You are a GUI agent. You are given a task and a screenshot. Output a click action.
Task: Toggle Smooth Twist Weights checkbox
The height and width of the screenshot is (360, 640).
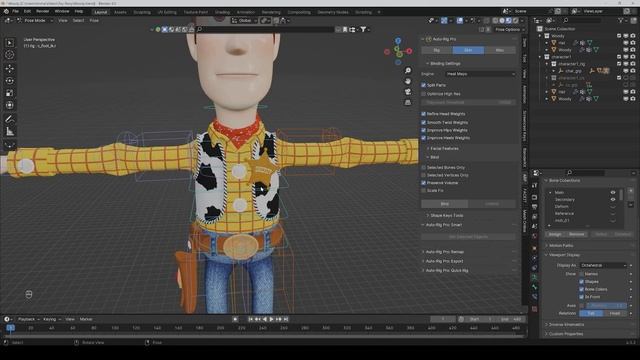[424, 122]
